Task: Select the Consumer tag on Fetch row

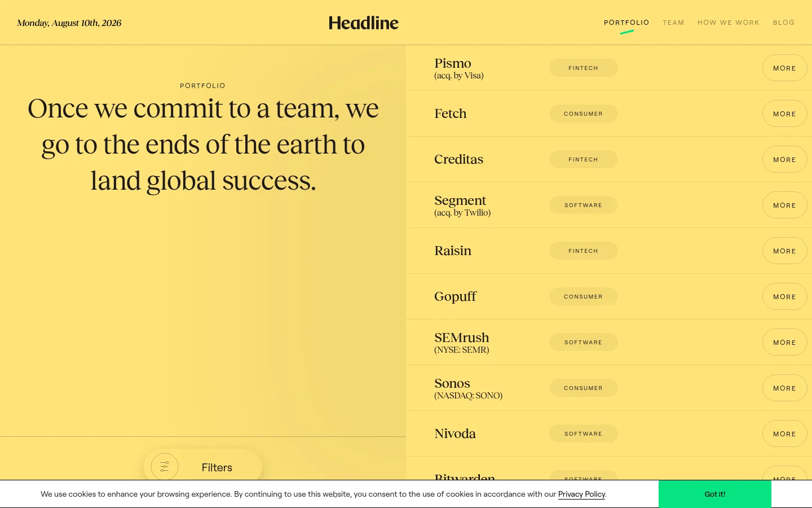Action: coord(584,113)
